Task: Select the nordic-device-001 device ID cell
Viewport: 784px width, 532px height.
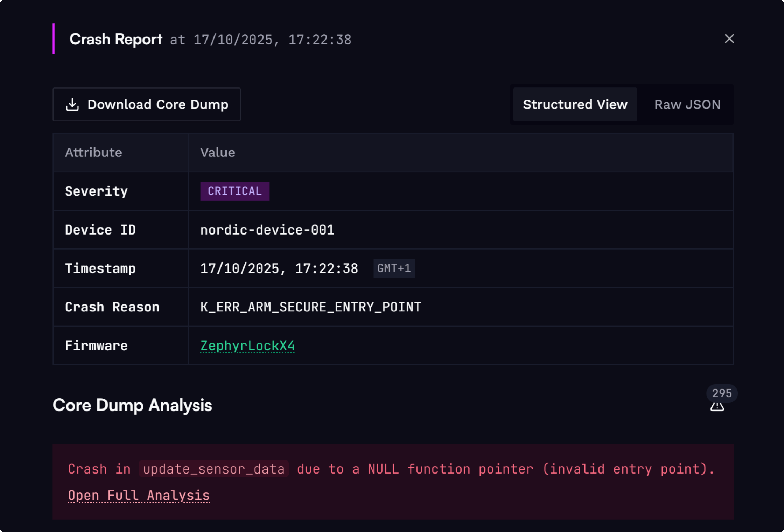Action: click(x=267, y=230)
